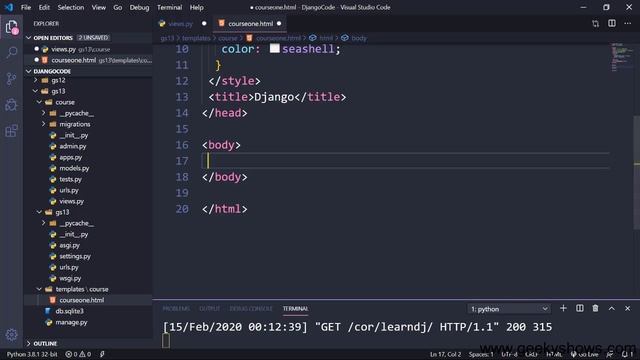640x360 pixels.
Task: Close the terminal panel
Action: coord(627,309)
